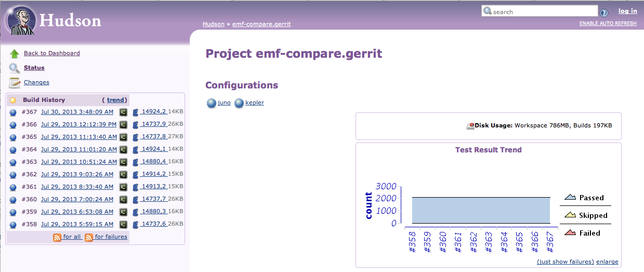
Task: Click the #360 build number text
Action: point(30,199)
